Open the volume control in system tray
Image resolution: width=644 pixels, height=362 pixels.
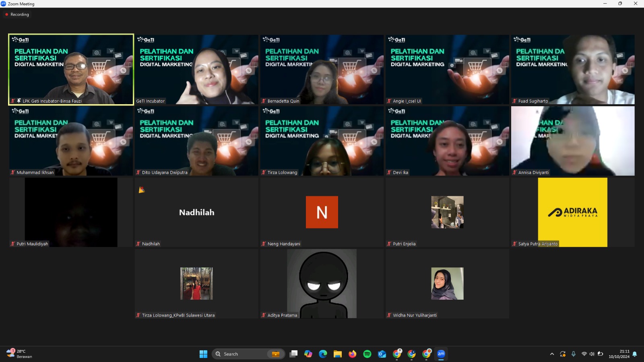(x=592, y=354)
